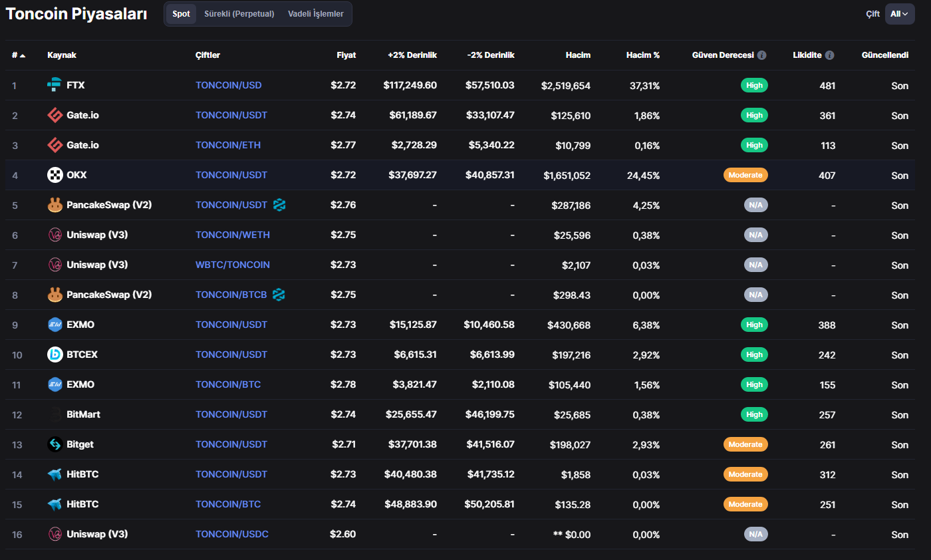This screenshot has width=931, height=560.
Task: Click the OKX exchange logo icon
Action: (x=55, y=175)
